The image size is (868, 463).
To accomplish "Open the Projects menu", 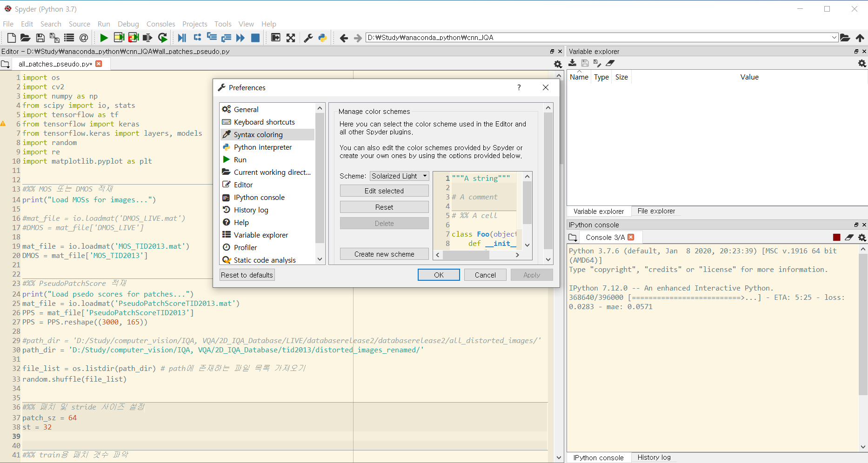I will [195, 24].
